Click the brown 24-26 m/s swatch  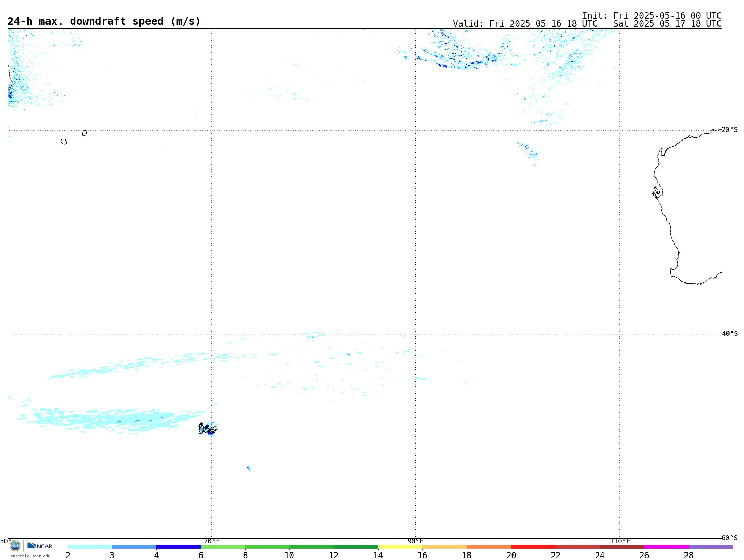click(x=622, y=547)
